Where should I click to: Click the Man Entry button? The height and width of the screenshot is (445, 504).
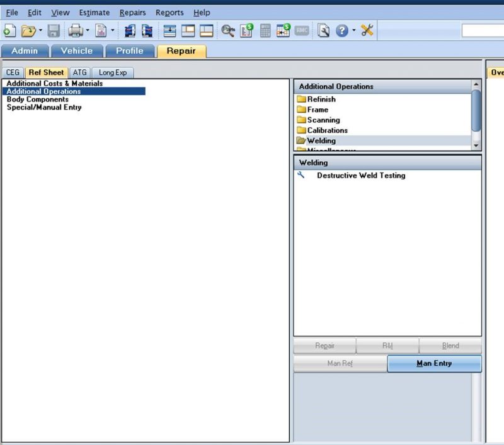click(434, 363)
